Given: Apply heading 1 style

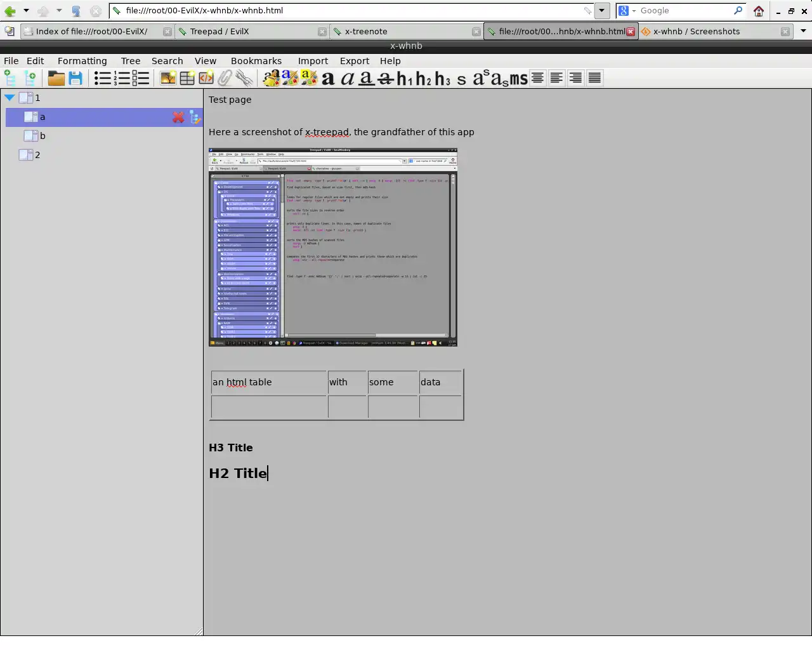Looking at the screenshot, I should 404,79.
